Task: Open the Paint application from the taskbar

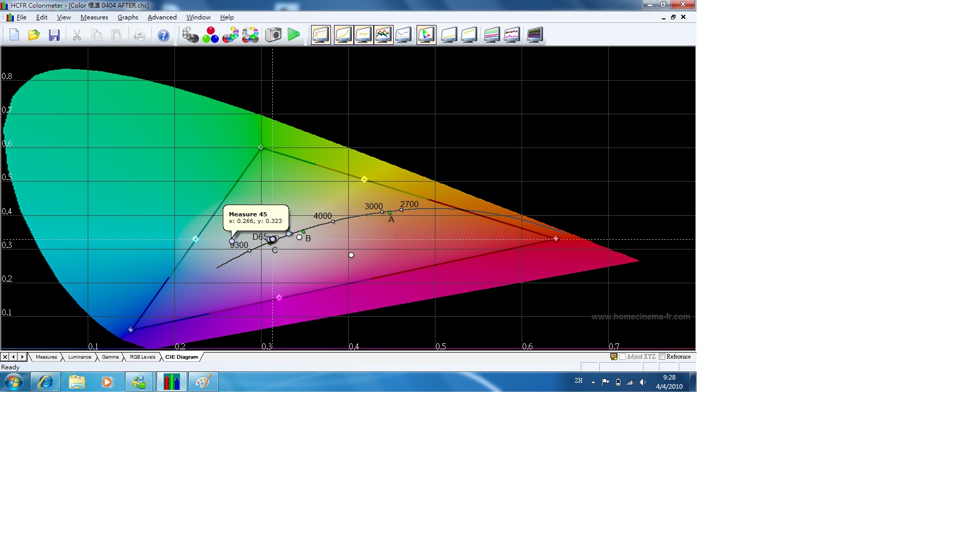Action: click(203, 382)
